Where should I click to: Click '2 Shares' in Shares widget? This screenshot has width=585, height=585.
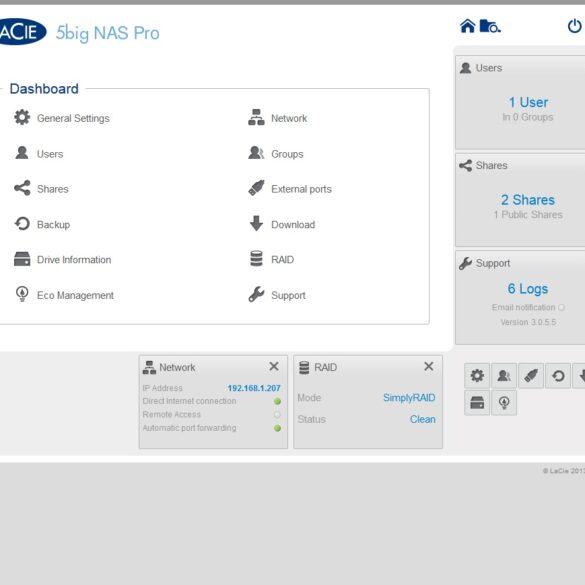(528, 200)
